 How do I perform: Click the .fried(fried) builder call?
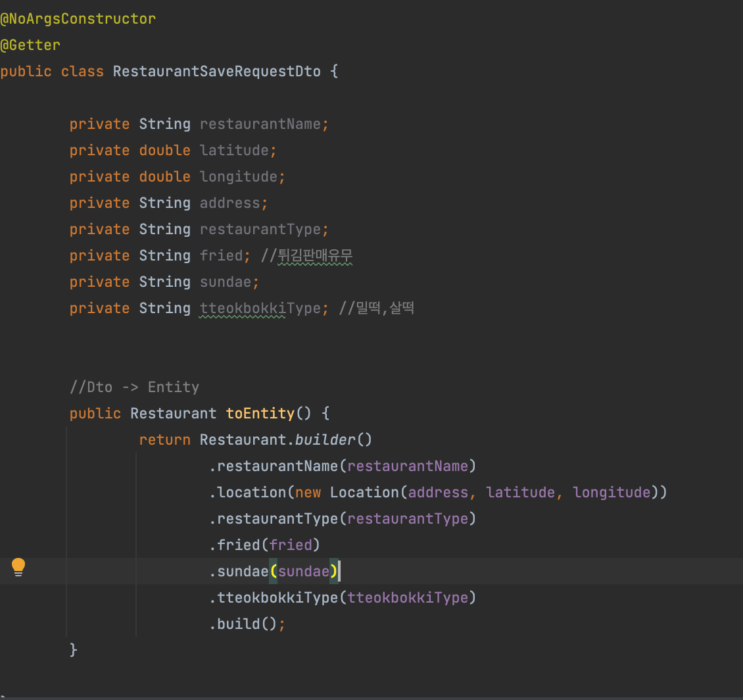264,545
